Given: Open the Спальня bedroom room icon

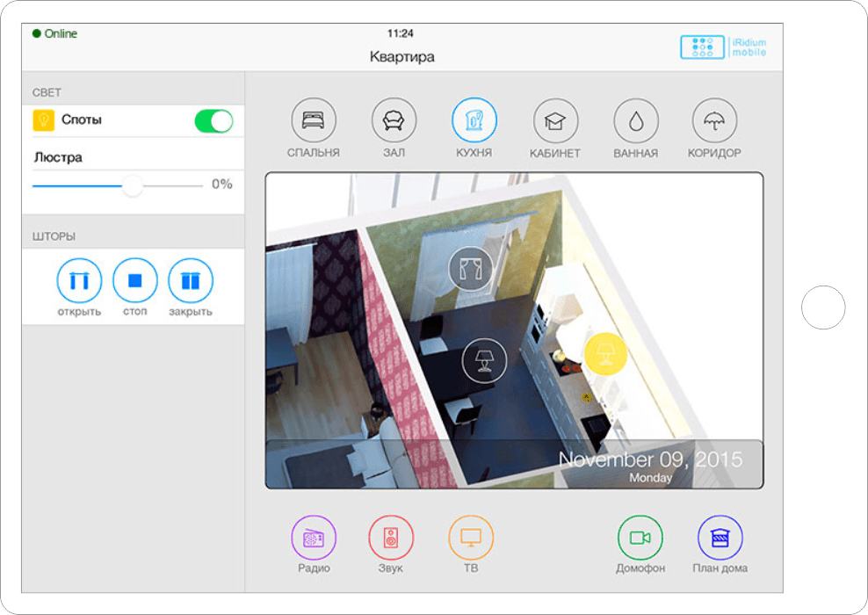Looking at the screenshot, I should [x=313, y=120].
